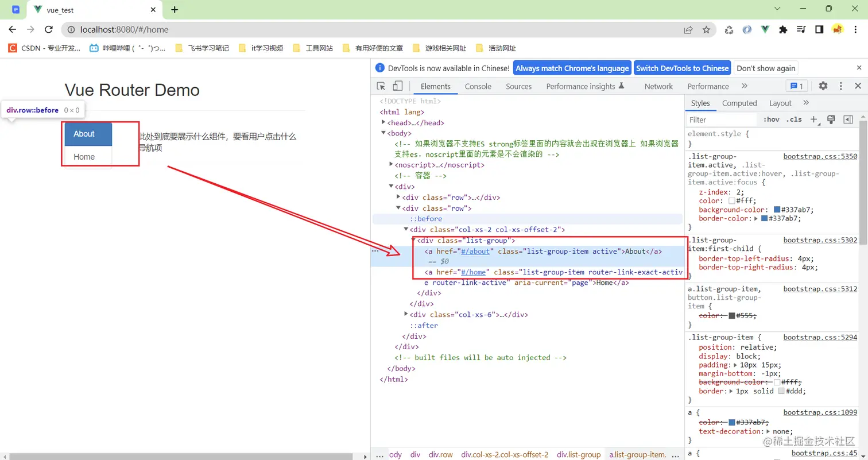Switch to the Layout tab
868x460 pixels.
(780, 103)
